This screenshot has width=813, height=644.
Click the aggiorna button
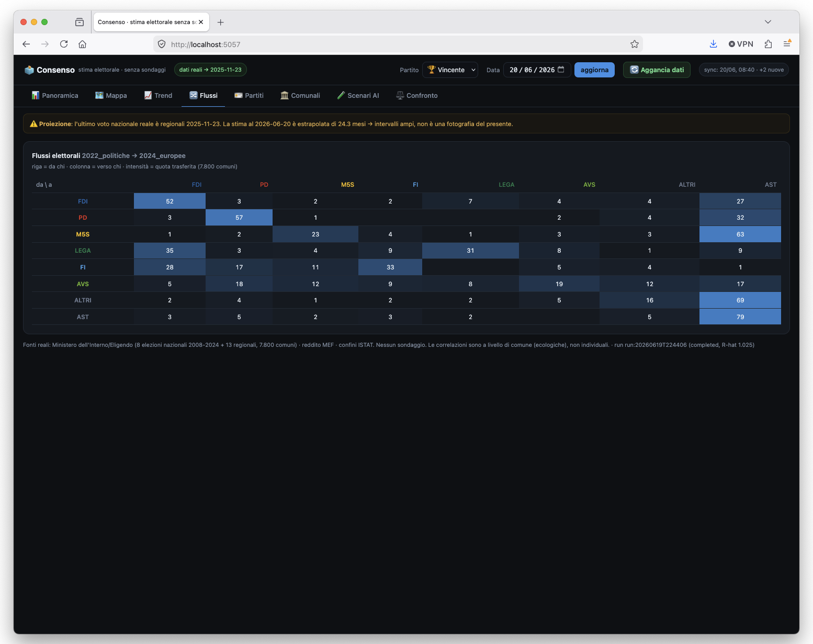coord(594,70)
